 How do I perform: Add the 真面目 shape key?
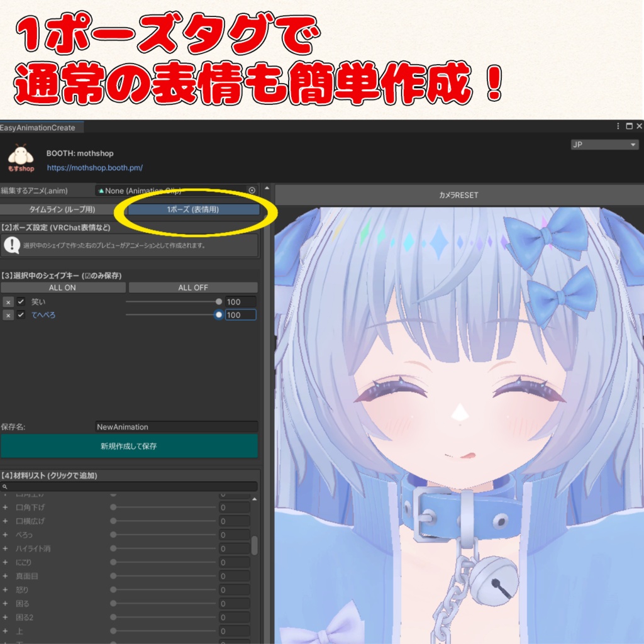[5, 576]
